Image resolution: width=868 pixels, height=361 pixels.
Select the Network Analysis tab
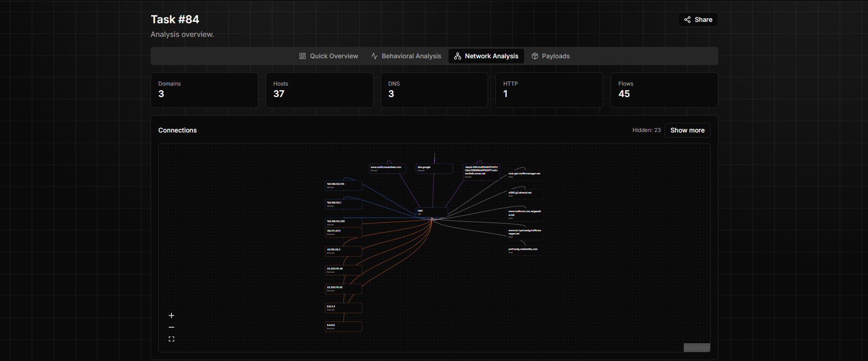[x=486, y=56]
